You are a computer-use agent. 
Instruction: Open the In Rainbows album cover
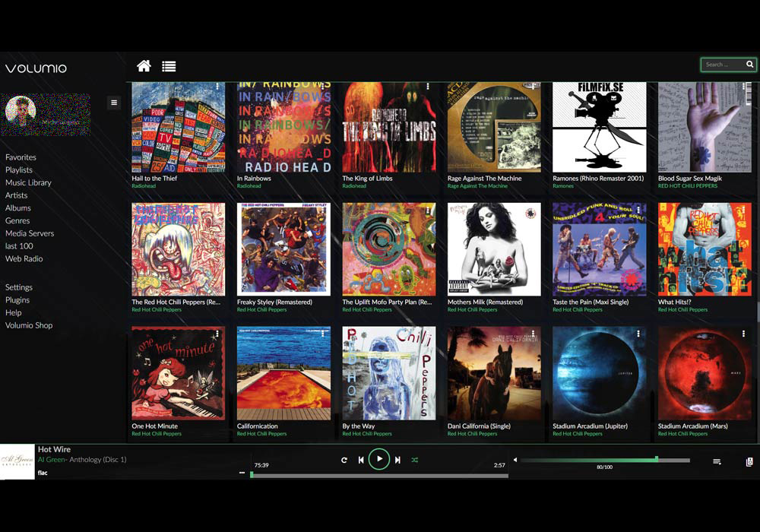point(283,127)
